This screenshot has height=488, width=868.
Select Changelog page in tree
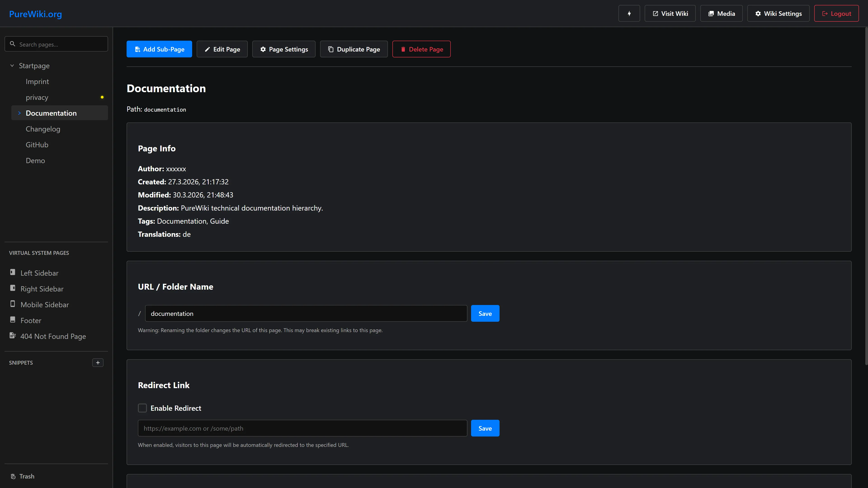point(43,129)
